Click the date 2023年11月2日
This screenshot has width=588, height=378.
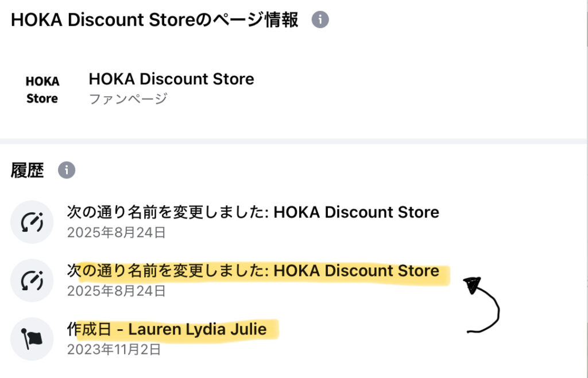point(114,349)
